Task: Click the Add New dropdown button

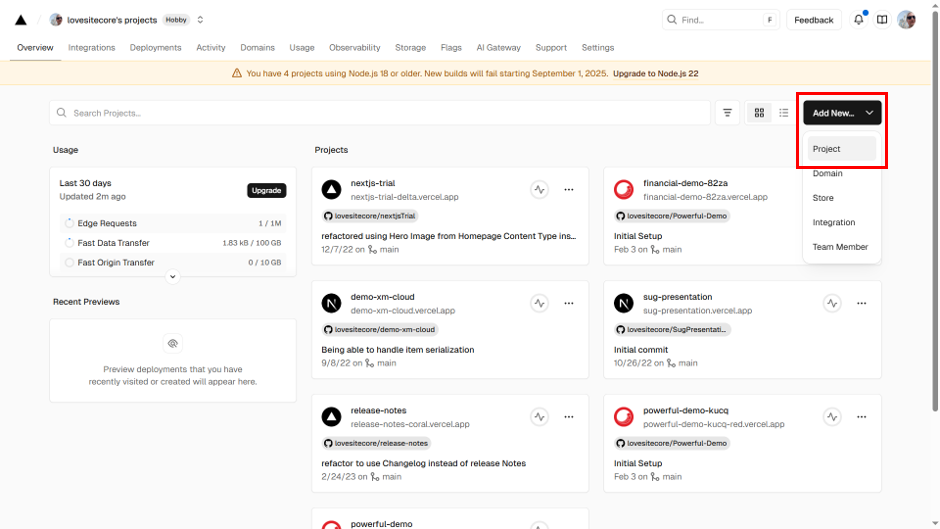Action: coord(842,113)
